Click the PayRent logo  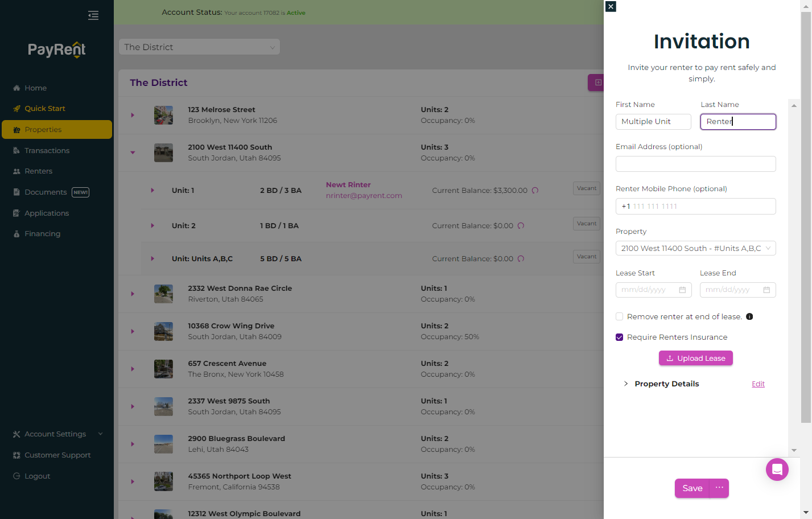(57, 50)
